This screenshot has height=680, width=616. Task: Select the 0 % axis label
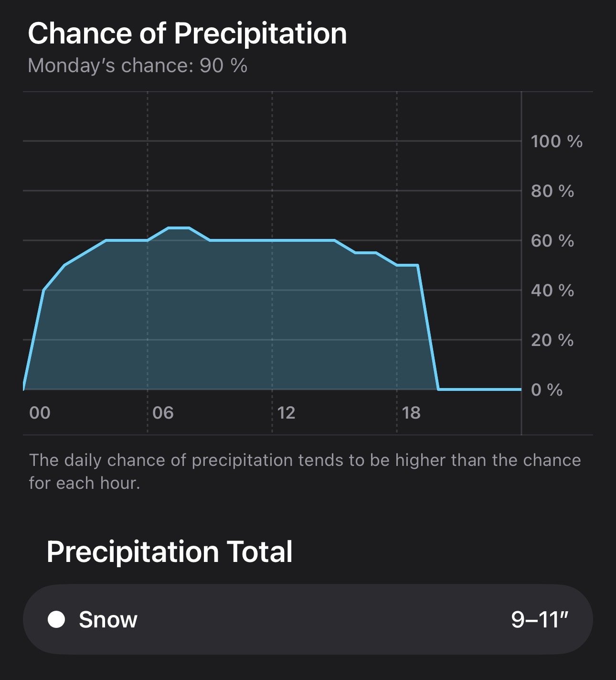[547, 390]
